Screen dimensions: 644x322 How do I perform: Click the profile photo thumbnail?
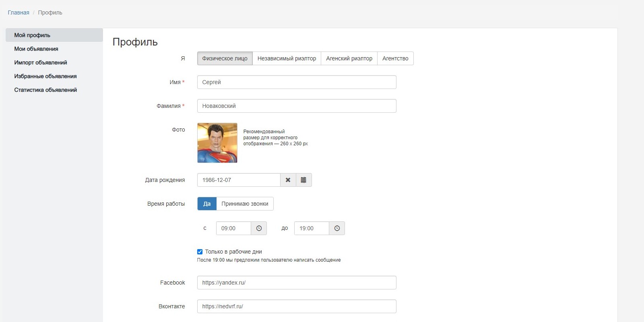pyautogui.click(x=217, y=143)
